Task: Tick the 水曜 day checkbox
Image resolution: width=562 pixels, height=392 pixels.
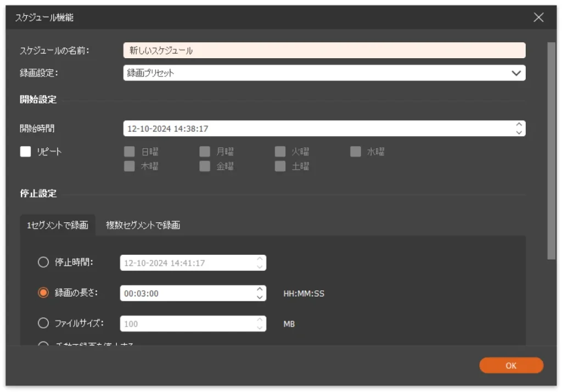Action: click(x=356, y=152)
